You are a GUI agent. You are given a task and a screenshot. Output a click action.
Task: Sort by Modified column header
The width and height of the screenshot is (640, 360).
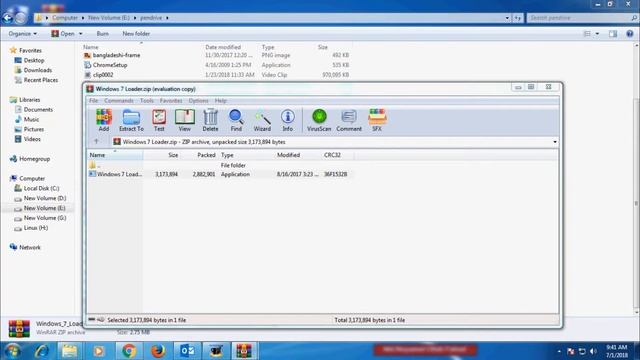tap(298, 155)
